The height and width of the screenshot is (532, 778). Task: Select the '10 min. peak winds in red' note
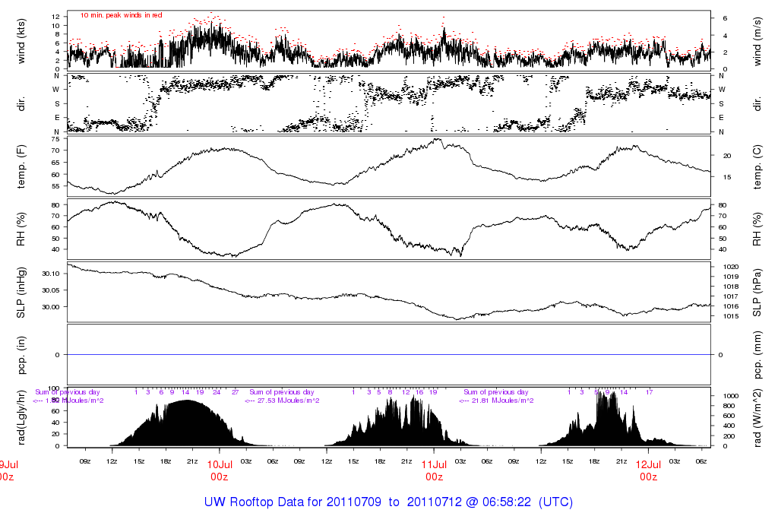[121, 15]
